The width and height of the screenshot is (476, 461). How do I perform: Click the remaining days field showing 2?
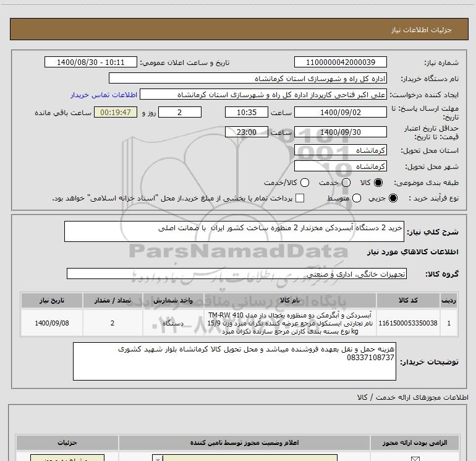tap(180, 112)
